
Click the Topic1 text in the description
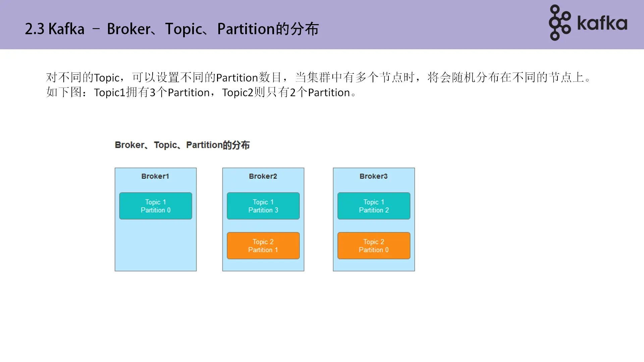[109, 92]
